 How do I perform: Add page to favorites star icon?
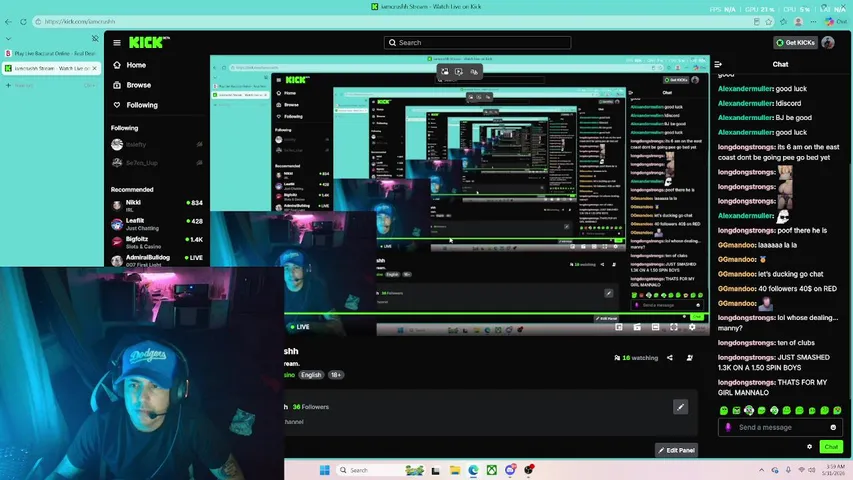[769, 22]
